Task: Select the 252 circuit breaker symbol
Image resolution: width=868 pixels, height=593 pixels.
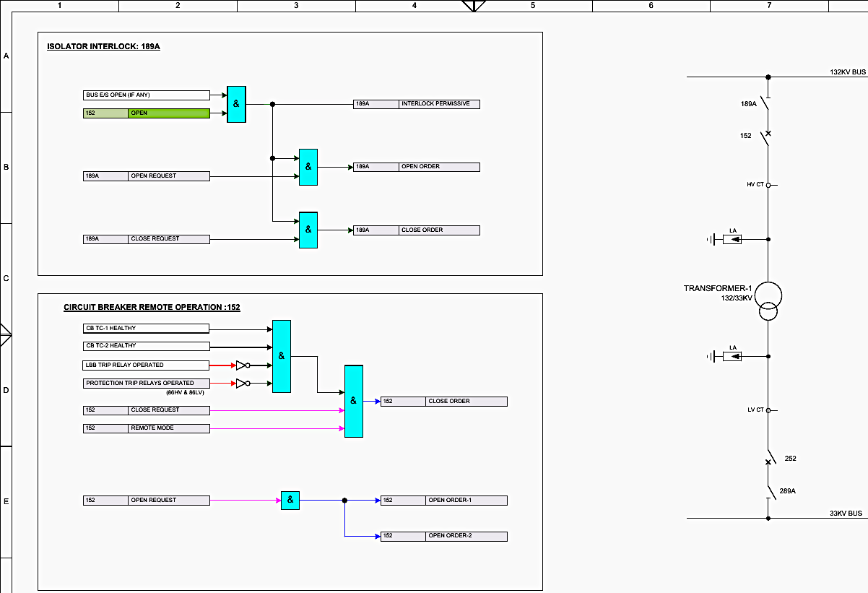Action: pos(770,459)
